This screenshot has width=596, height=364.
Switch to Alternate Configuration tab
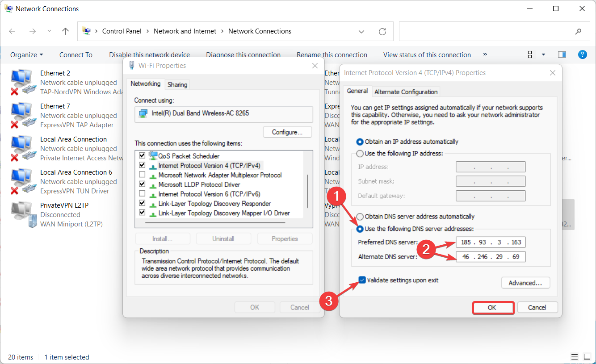pyautogui.click(x=406, y=92)
